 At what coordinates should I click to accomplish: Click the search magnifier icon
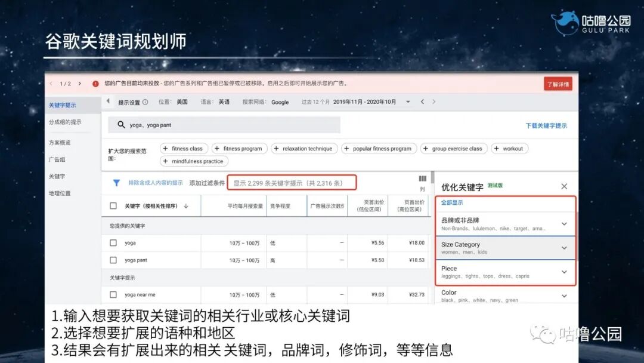coord(120,124)
